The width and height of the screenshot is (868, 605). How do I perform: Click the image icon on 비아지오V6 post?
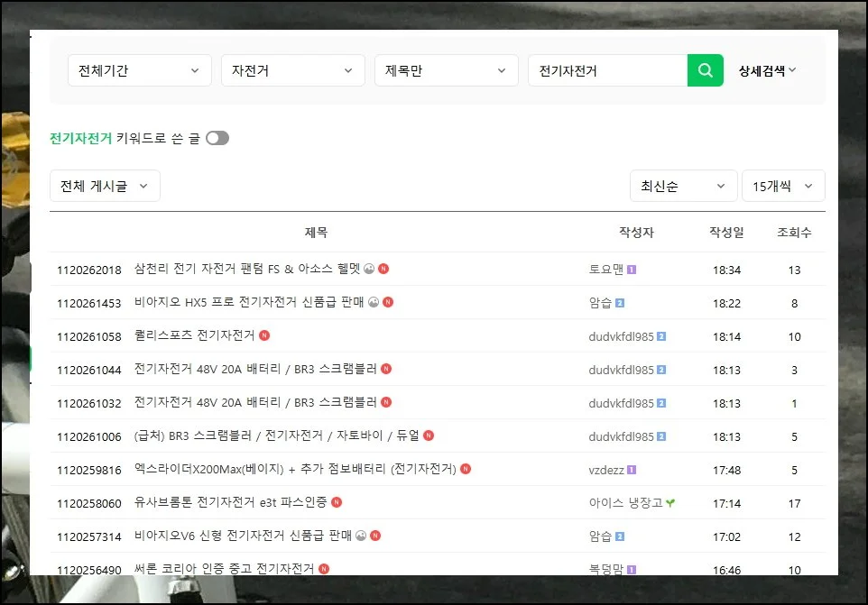(x=360, y=536)
